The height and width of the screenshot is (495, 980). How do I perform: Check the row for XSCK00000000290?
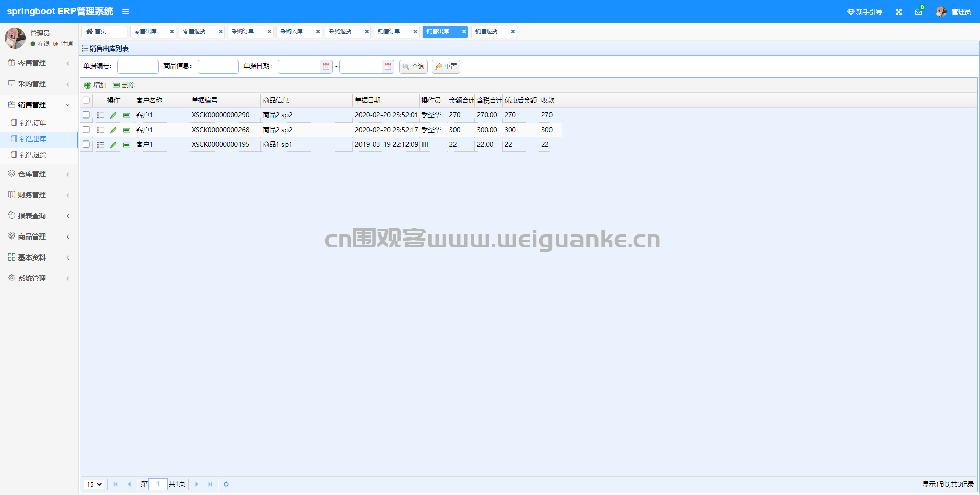click(86, 115)
